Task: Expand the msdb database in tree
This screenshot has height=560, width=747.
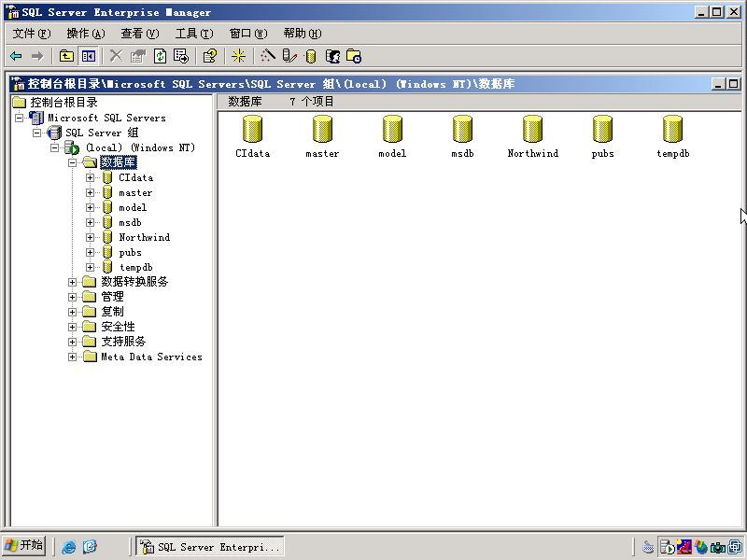Action: click(90, 222)
